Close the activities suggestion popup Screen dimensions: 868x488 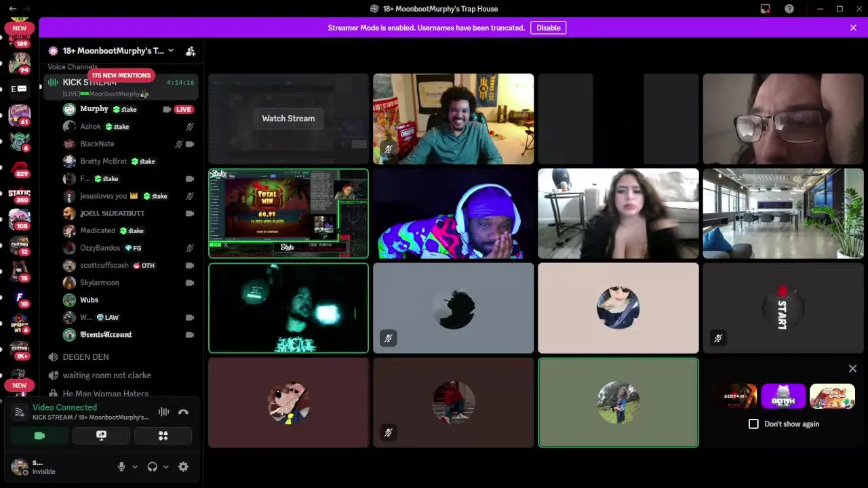pyautogui.click(x=852, y=369)
